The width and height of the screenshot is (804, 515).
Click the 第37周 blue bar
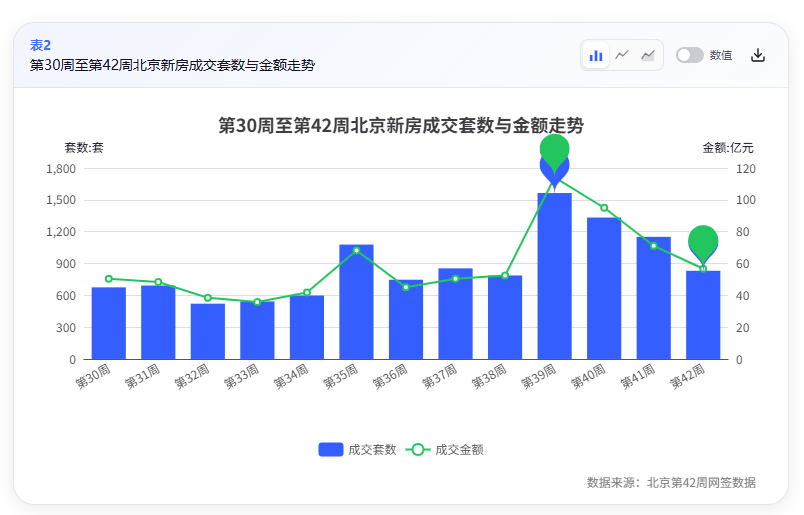click(455, 313)
